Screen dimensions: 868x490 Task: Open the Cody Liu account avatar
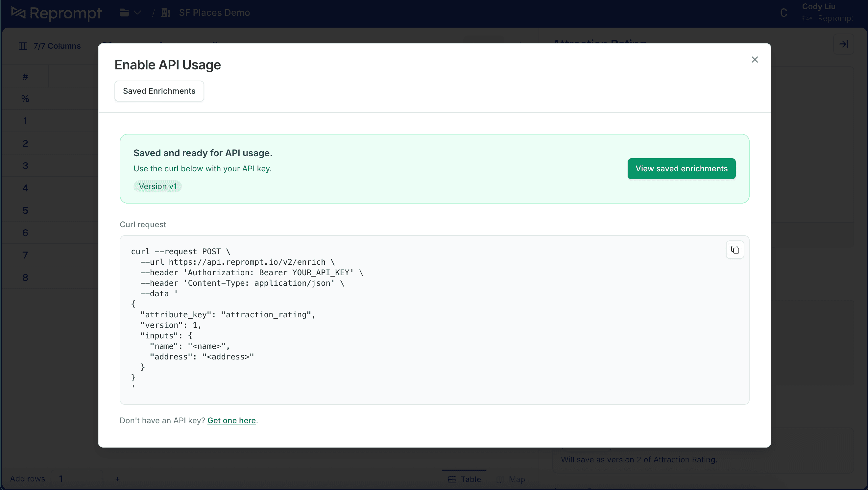[x=784, y=12]
